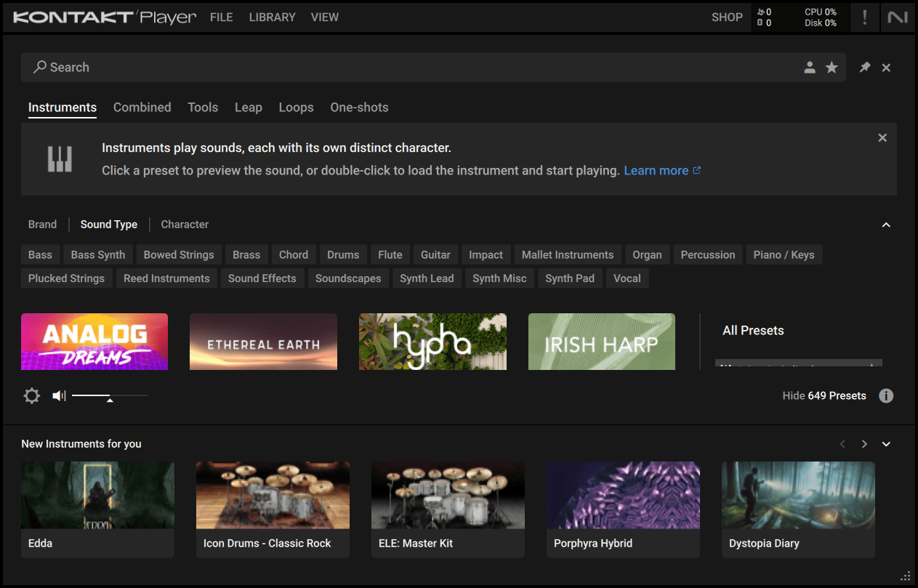Select the Brand filter category

(x=42, y=225)
